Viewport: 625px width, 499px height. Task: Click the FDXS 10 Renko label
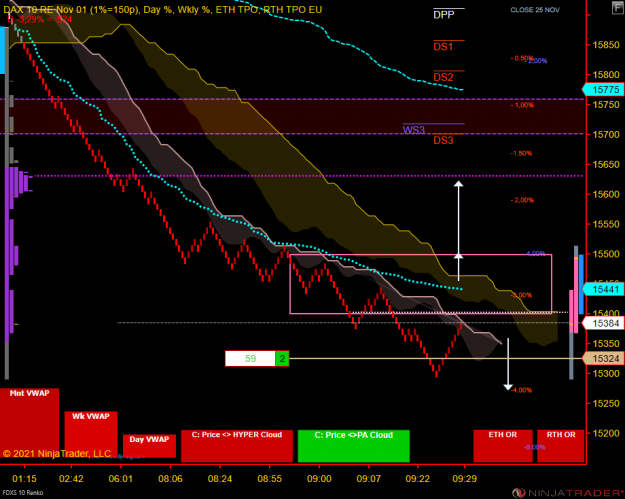23,493
